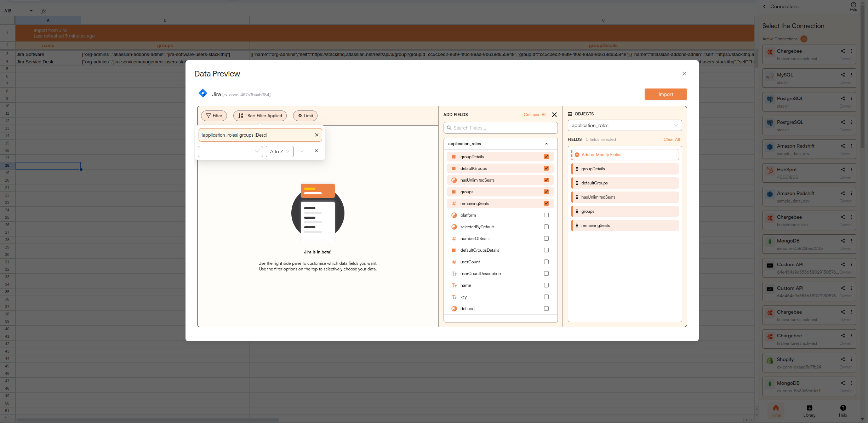Go to Home tab in sidebar
868x423 pixels.
776,410
